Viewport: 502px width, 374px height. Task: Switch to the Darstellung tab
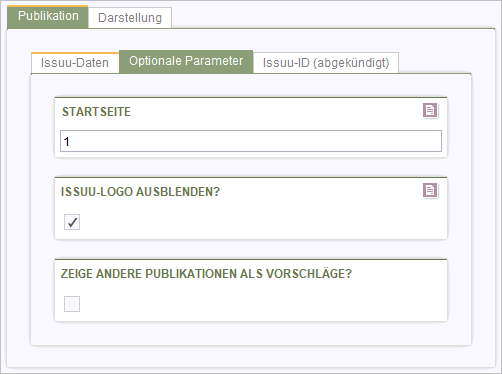point(130,18)
